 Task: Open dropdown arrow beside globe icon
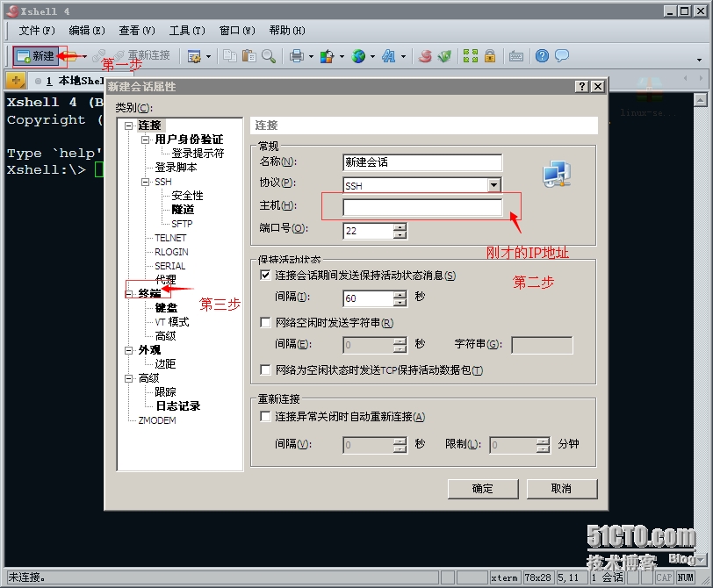click(x=372, y=57)
